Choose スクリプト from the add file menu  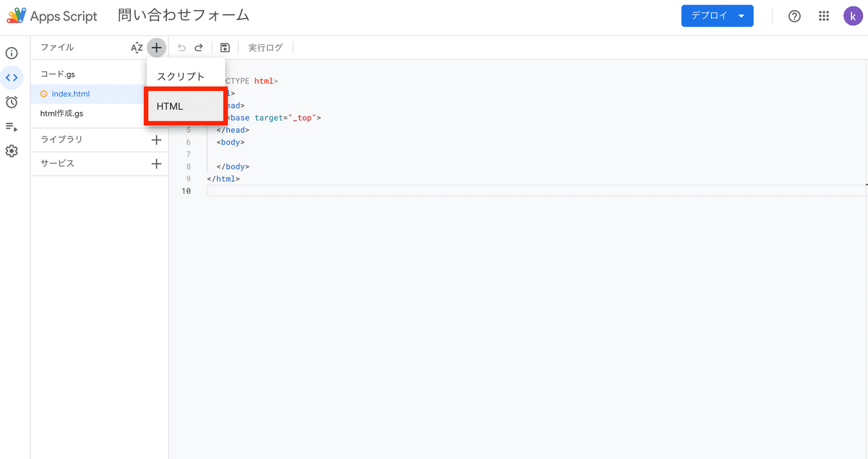click(186, 77)
